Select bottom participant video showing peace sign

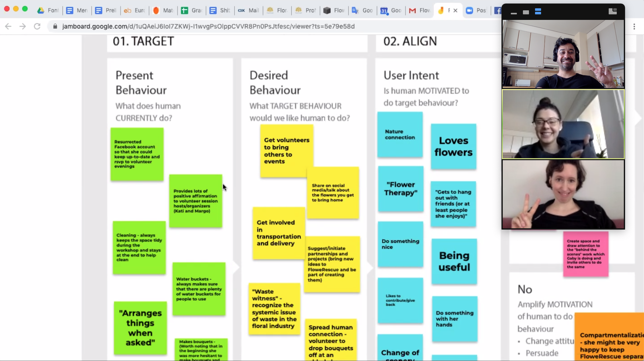pyautogui.click(x=563, y=194)
